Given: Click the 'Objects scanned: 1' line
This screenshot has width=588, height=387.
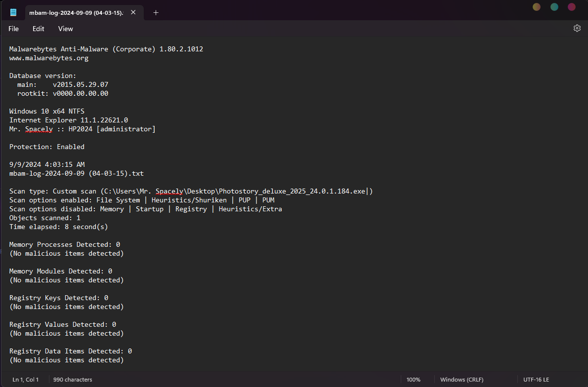Looking at the screenshot, I should 44,218.
